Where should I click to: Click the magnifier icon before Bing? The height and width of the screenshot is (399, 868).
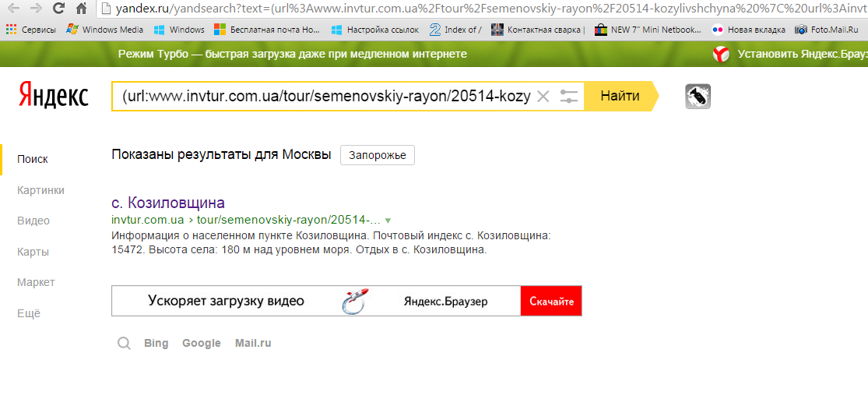(x=125, y=344)
